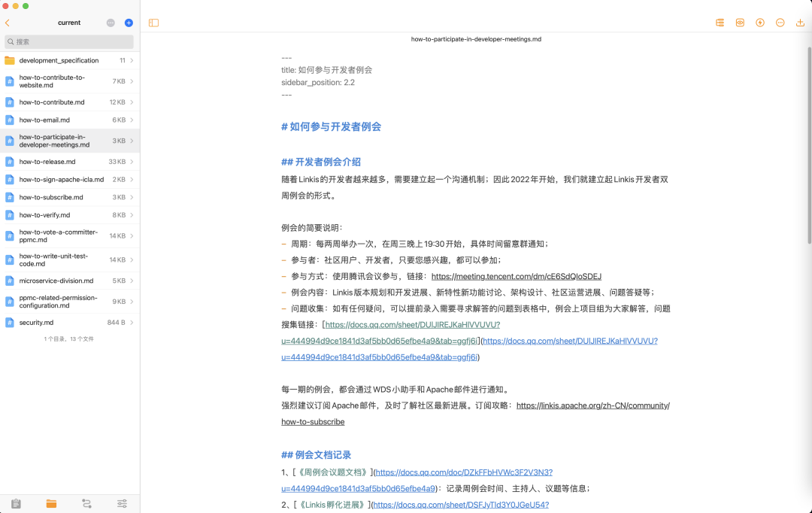
Task: Click the macOS green fullscreen window button
Action: point(26,6)
